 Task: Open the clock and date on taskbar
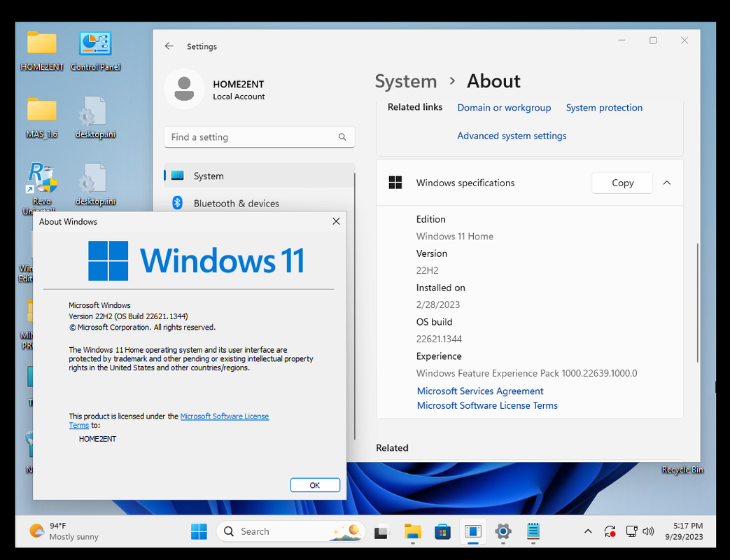(683, 531)
